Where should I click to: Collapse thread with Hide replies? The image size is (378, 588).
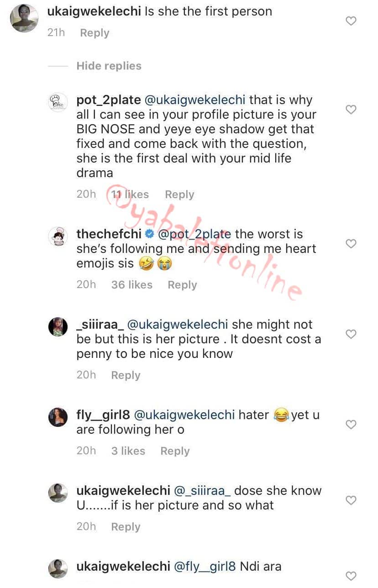109,66
